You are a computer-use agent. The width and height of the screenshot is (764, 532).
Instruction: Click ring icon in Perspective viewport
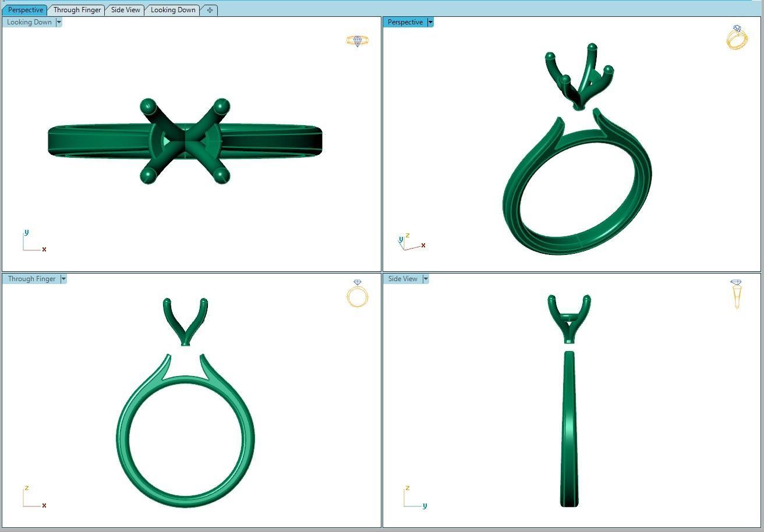point(737,37)
